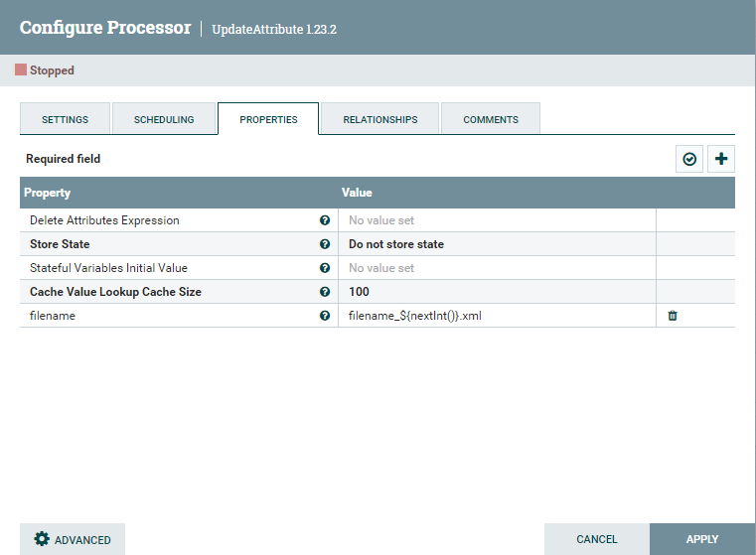The width and height of the screenshot is (756, 555).
Task: Add a new property with plus icon
Action: [x=721, y=159]
